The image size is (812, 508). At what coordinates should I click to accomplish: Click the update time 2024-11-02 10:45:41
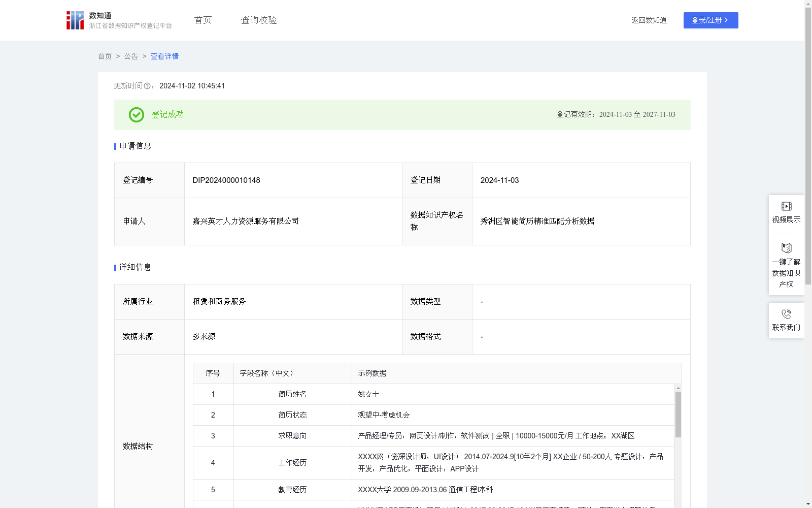pyautogui.click(x=192, y=86)
